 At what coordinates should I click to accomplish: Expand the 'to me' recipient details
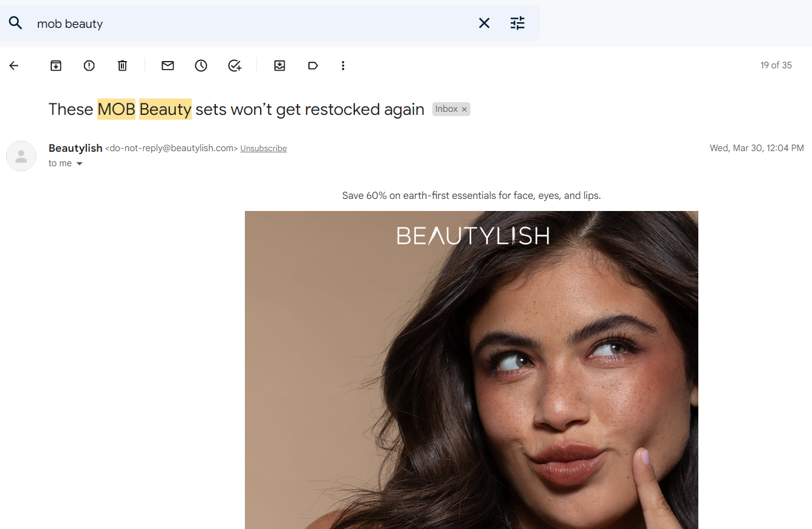tap(79, 164)
